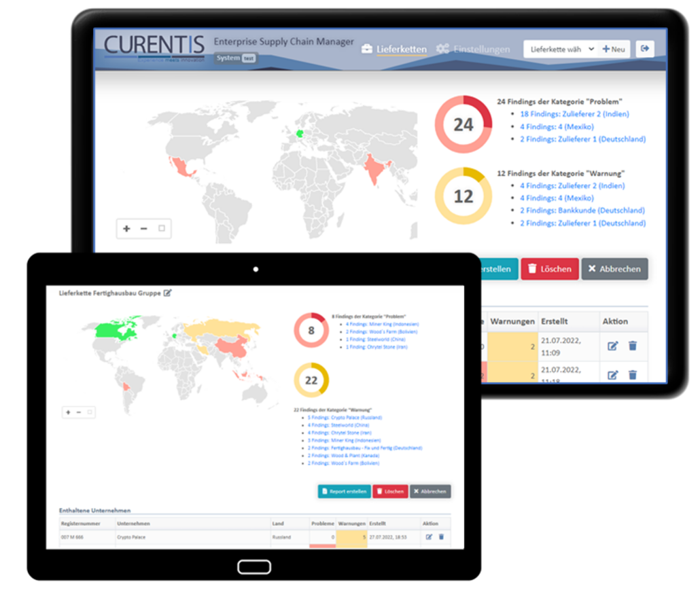Image resolution: width=700 pixels, height=599 pixels.
Task: Click the Probleme column header
Action: click(323, 524)
